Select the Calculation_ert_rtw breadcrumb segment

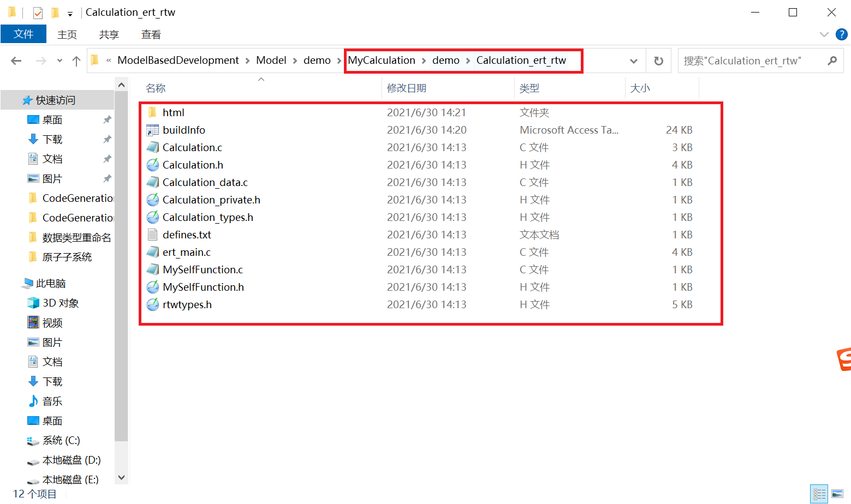click(521, 61)
